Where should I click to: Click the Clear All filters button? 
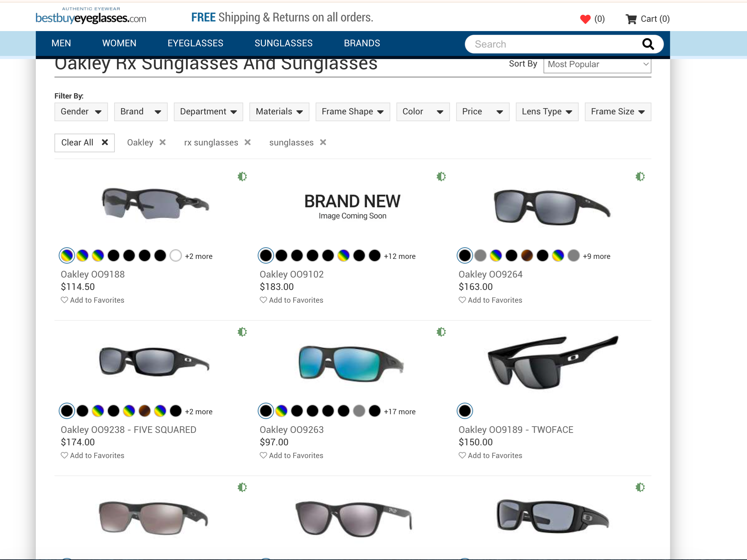(84, 143)
